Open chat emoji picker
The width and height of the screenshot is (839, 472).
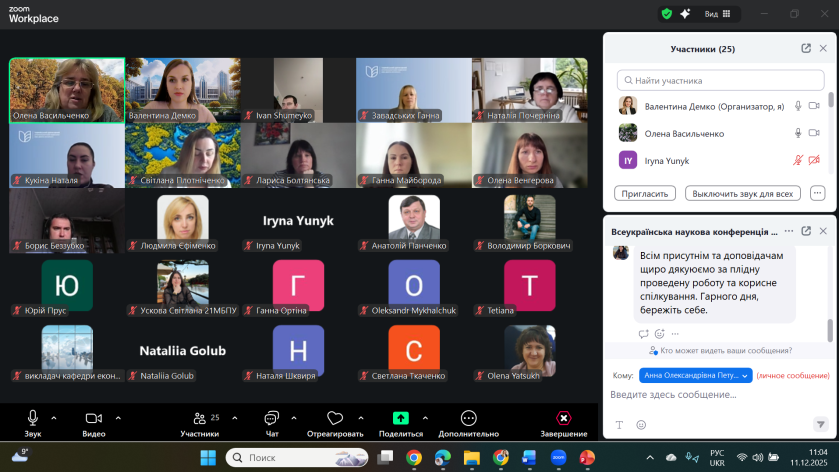[641, 425]
